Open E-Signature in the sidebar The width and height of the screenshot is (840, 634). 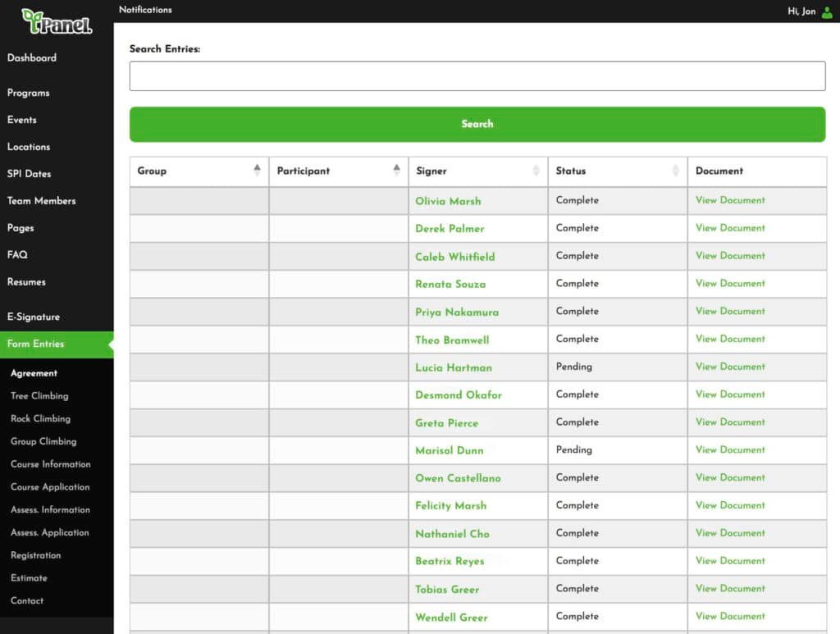point(33,317)
